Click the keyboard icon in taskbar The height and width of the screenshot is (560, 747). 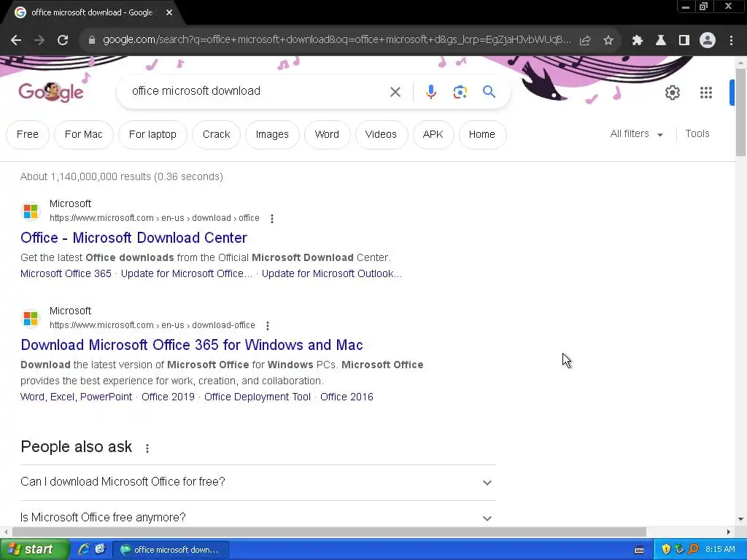[x=639, y=550]
